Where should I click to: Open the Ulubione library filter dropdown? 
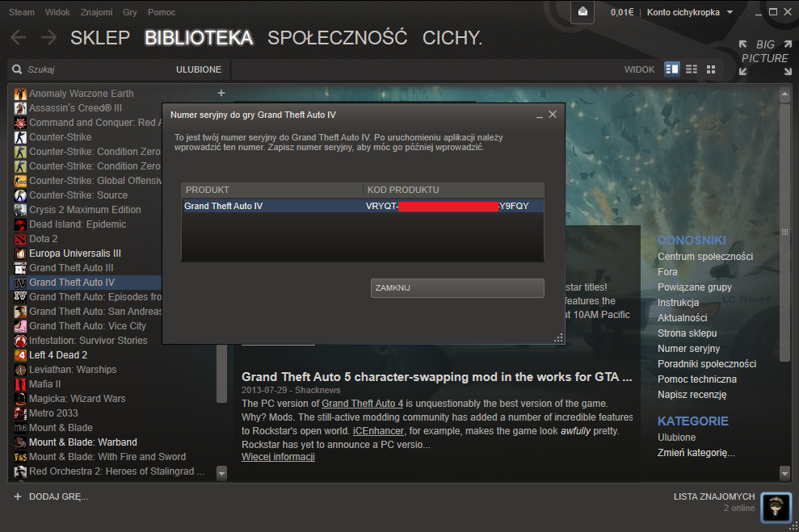199,69
